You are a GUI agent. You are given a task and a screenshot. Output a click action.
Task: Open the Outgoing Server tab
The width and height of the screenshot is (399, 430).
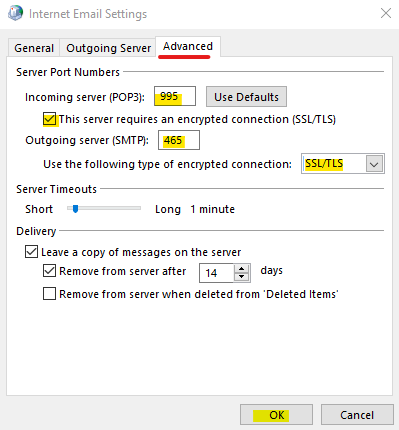tap(108, 48)
